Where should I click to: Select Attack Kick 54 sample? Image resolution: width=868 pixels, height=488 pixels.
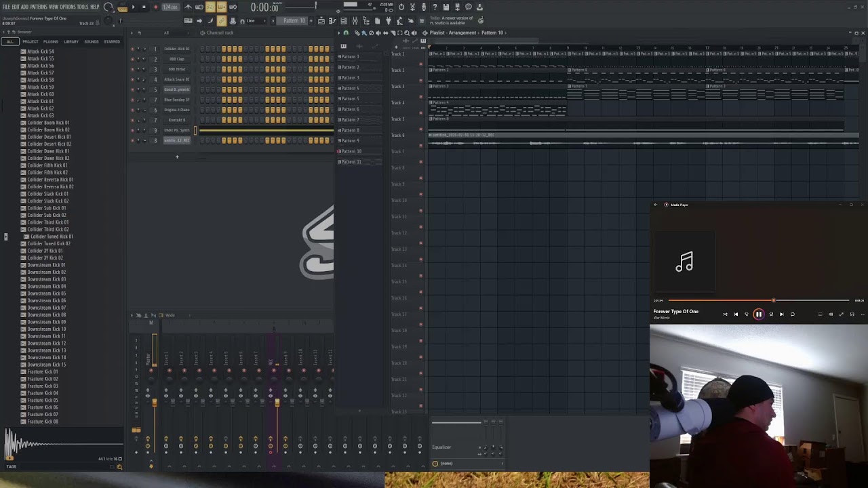click(41, 52)
